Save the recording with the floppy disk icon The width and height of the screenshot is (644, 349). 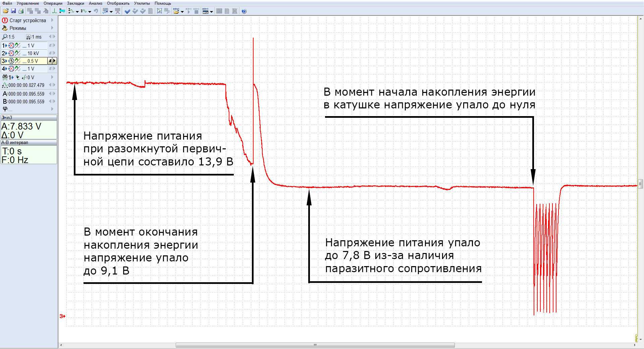pos(13,11)
